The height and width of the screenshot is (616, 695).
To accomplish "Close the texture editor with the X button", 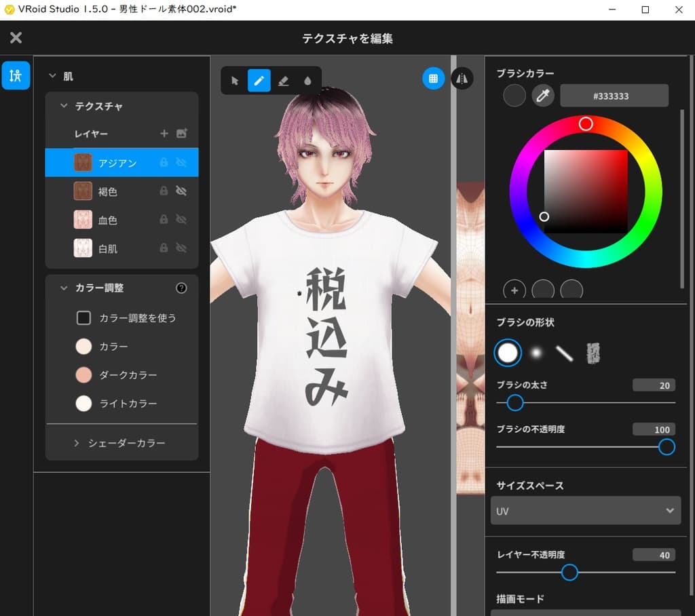I will click(16, 38).
